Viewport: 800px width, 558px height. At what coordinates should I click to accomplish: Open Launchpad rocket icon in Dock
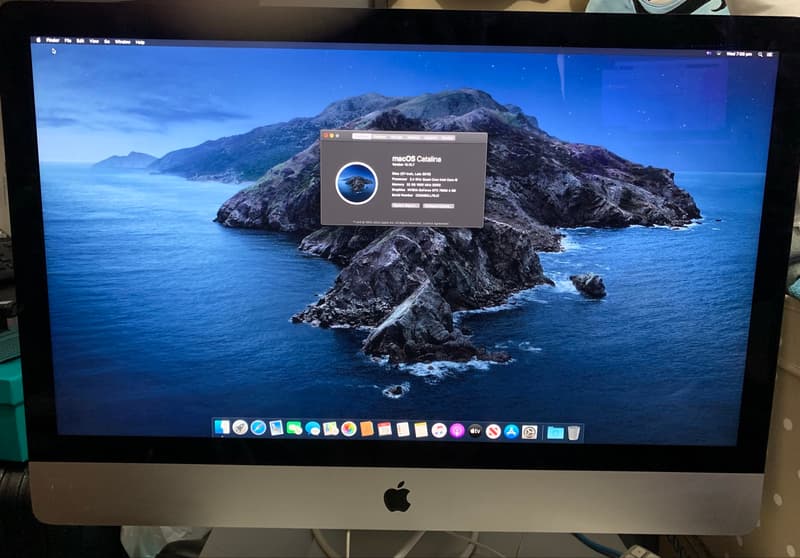240,427
